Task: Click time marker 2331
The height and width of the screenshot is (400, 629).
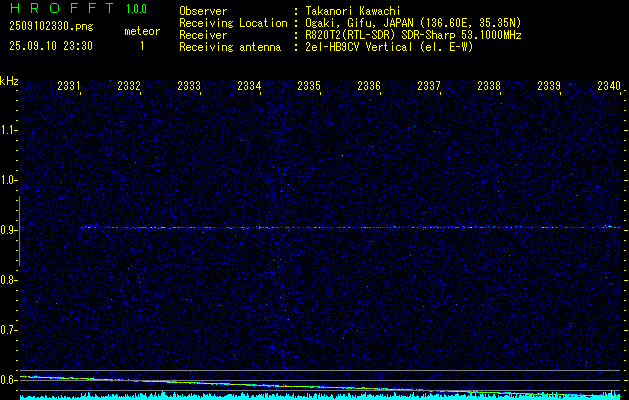Action: [x=69, y=85]
